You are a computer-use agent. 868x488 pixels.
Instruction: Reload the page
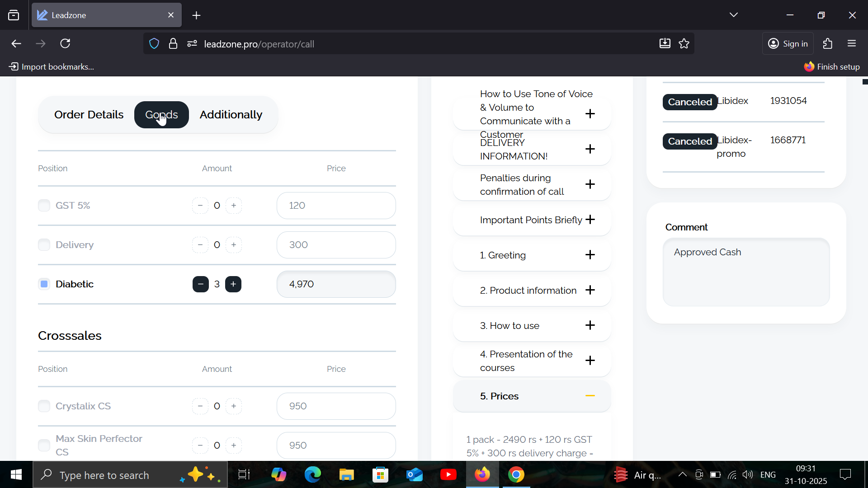(65, 44)
